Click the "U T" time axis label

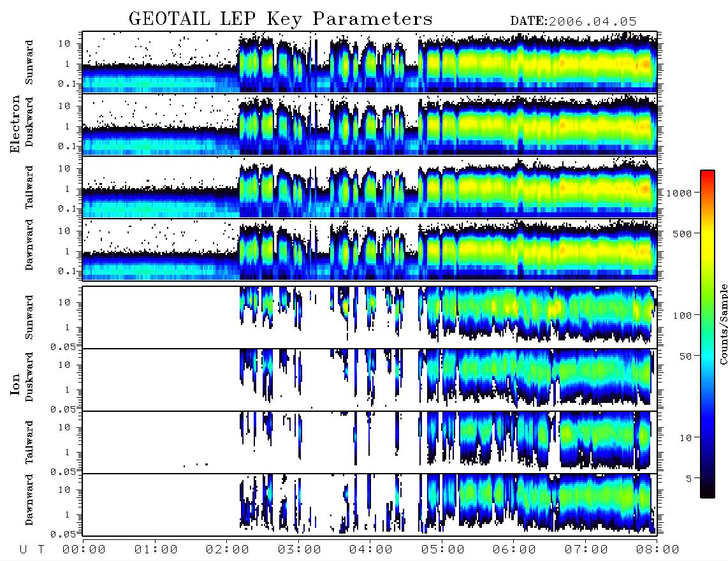click(32, 550)
